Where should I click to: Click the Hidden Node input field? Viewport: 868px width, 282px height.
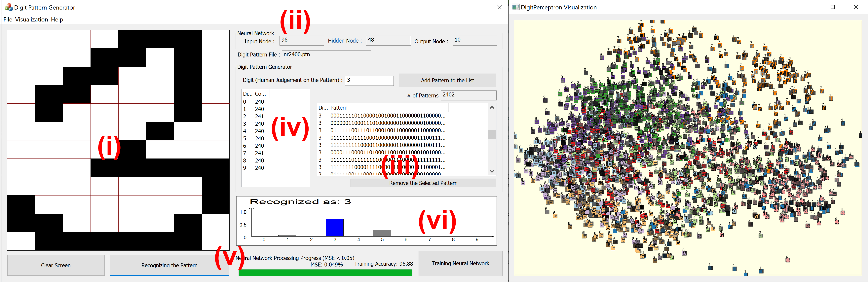388,40
